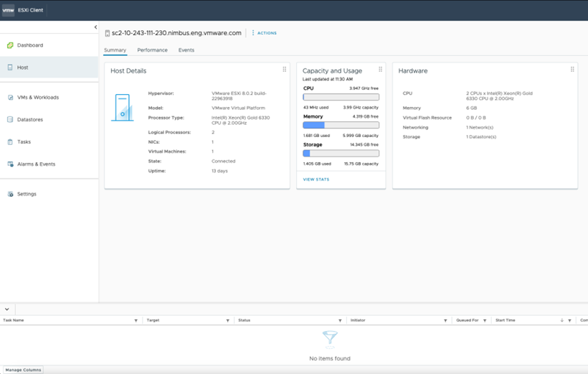This screenshot has height=374, width=588.
Task: Collapse the left navigation sidebar
Action: pos(95,27)
